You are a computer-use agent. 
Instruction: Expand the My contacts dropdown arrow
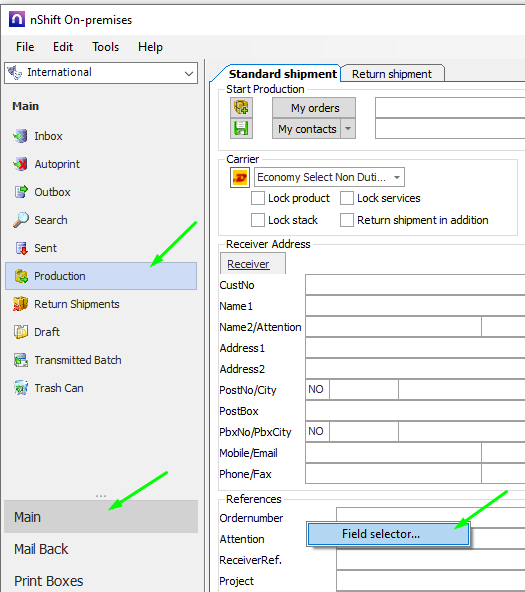click(348, 129)
